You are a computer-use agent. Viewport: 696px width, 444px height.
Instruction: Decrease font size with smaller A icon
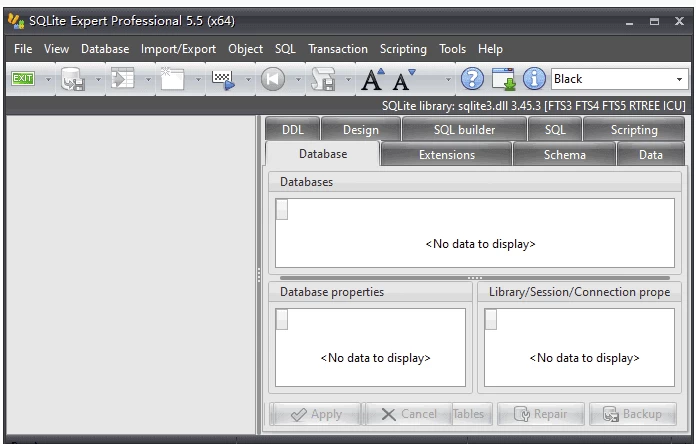click(x=404, y=80)
